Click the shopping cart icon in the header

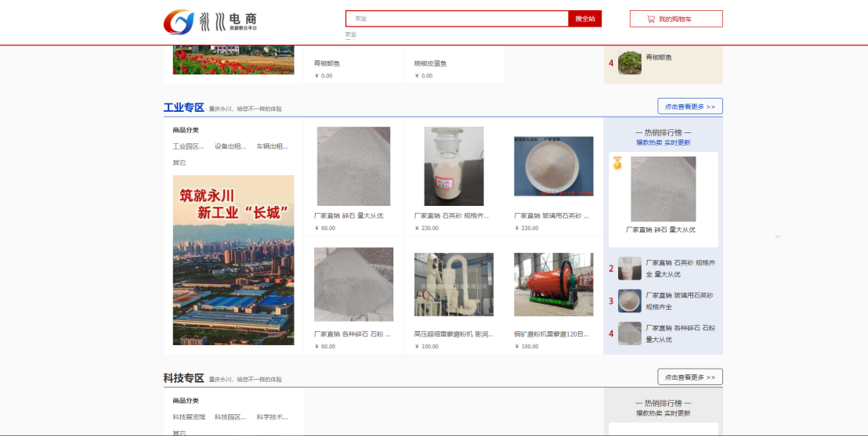[x=650, y=19]
